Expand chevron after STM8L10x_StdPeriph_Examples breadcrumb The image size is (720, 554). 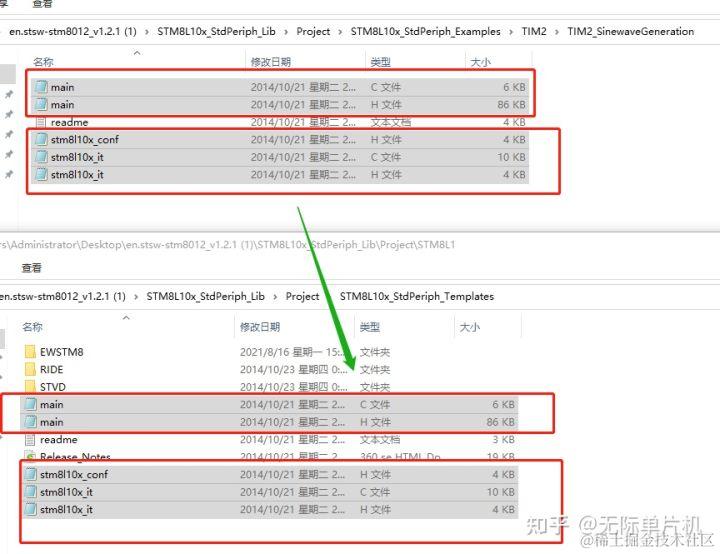coord(511,32)
